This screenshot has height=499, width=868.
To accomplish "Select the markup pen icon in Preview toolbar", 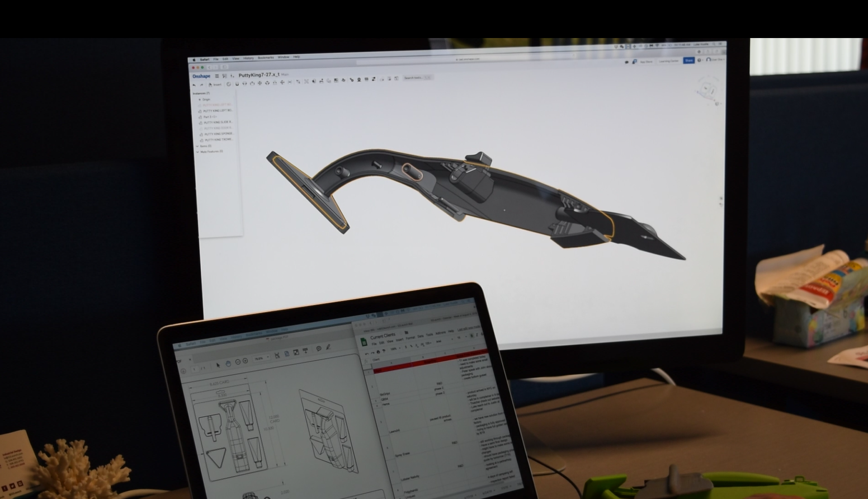I will click(328, 347).
